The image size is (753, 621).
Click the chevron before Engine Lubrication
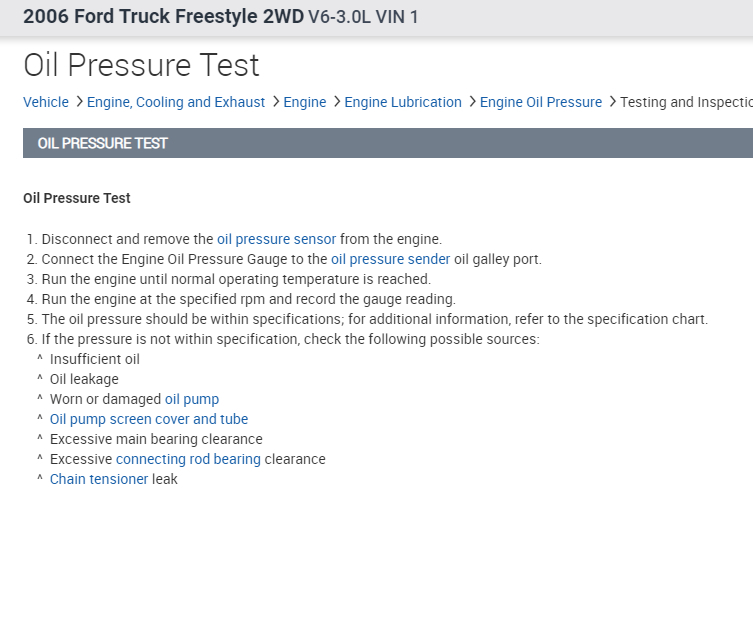337,102
